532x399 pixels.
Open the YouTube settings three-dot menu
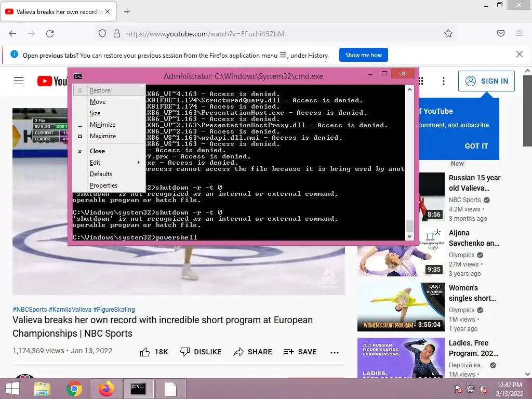(444, 81)
